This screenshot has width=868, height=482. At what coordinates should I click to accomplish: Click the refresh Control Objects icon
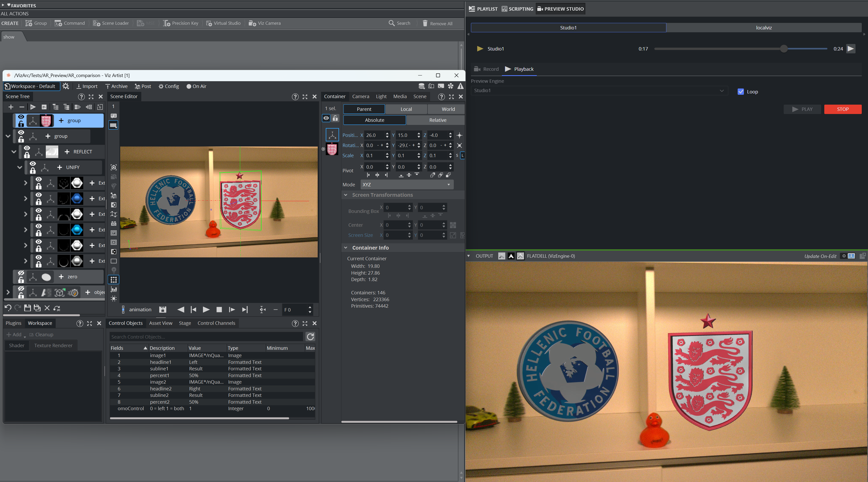click(310, 337)
